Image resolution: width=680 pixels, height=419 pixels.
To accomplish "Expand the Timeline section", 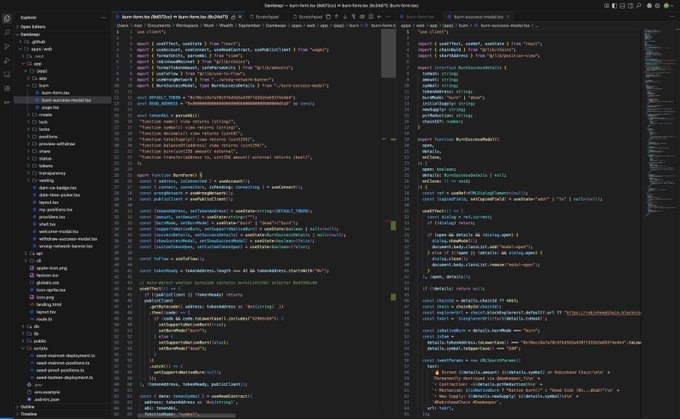I will tap(29, 414).
